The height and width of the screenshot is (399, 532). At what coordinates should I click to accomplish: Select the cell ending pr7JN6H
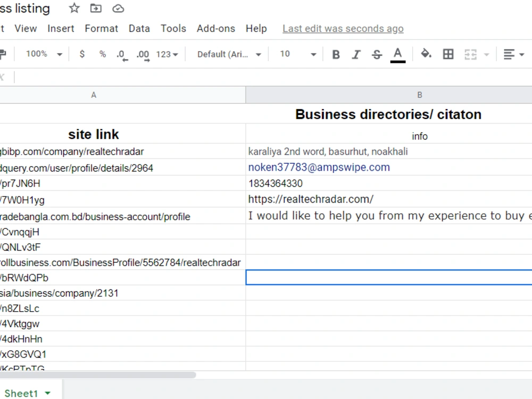[x=123, y=184]
